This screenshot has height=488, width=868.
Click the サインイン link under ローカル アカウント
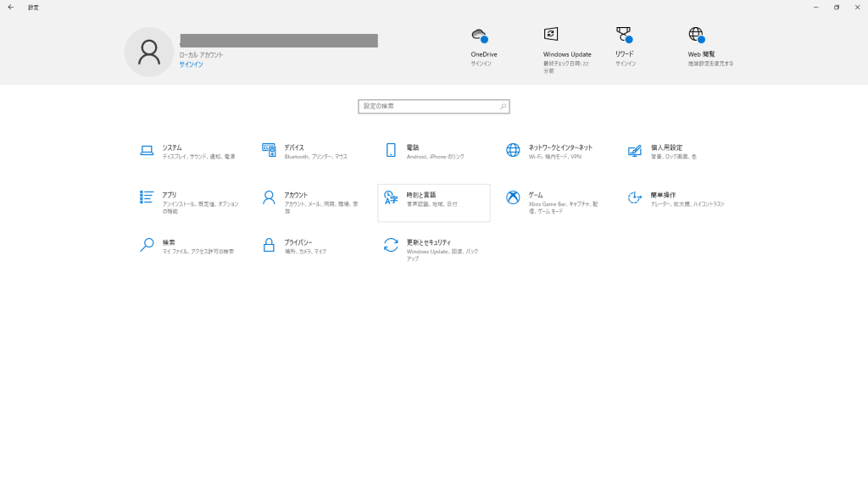click(191, 64)
